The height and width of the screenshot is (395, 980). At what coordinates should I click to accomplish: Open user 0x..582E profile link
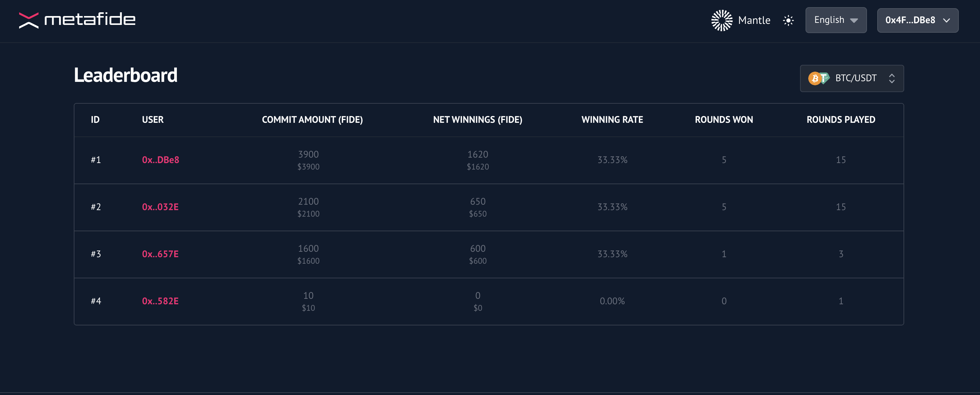point(160,301)
